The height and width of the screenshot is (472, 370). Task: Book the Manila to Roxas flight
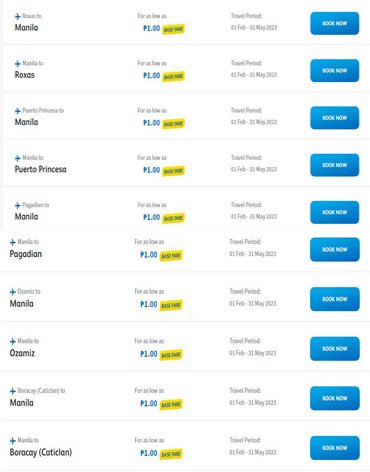pos(335,71)
